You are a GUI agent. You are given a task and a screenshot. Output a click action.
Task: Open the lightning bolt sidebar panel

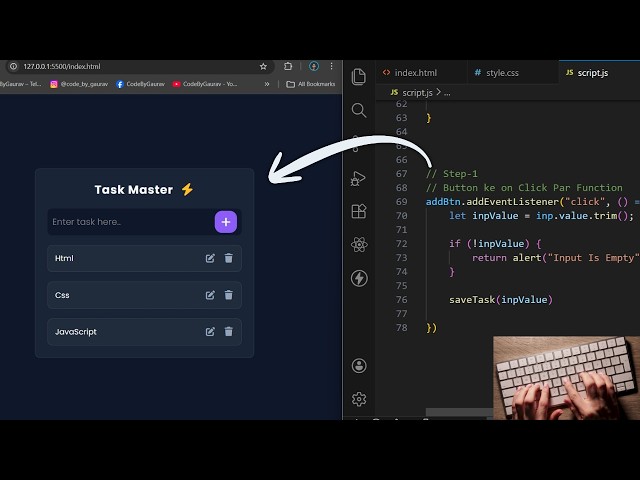tap(359, 278)
